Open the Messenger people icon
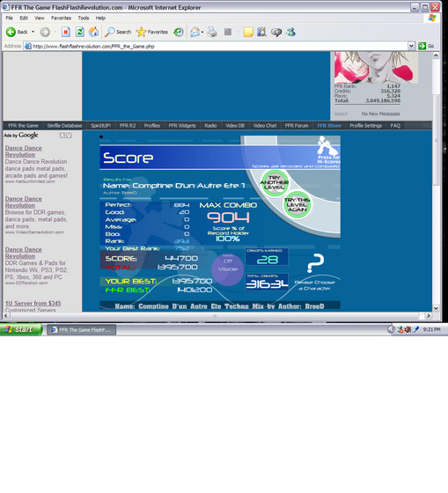Image resolution: width=448 pixels, height=493 pixels. [x=290, y=32]
